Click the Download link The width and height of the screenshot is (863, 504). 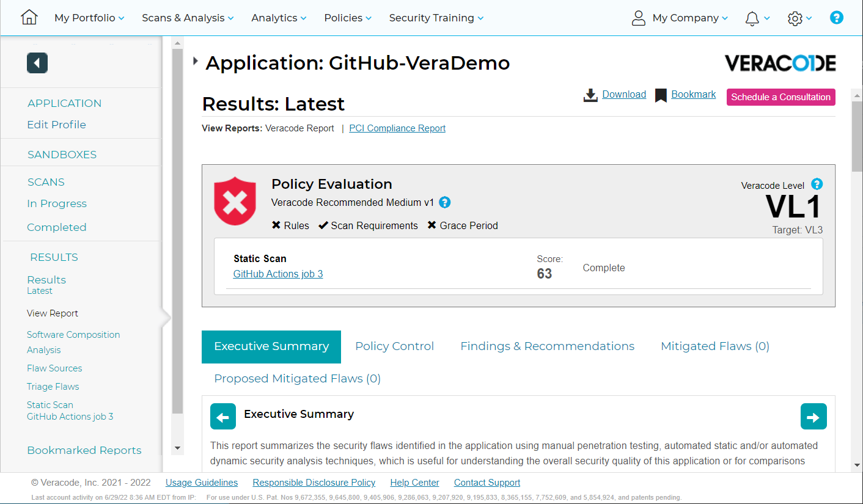point(624,95)
